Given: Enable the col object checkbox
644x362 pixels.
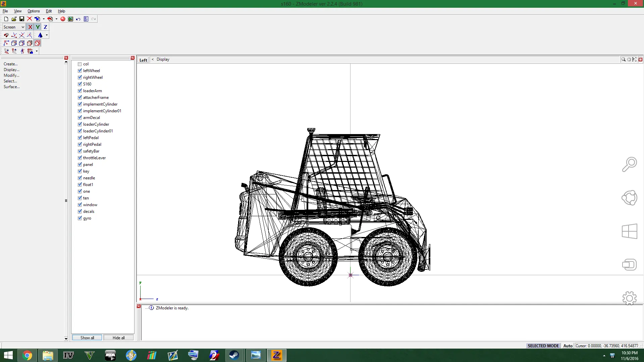Looking at the screenshot, I should 80,64.
